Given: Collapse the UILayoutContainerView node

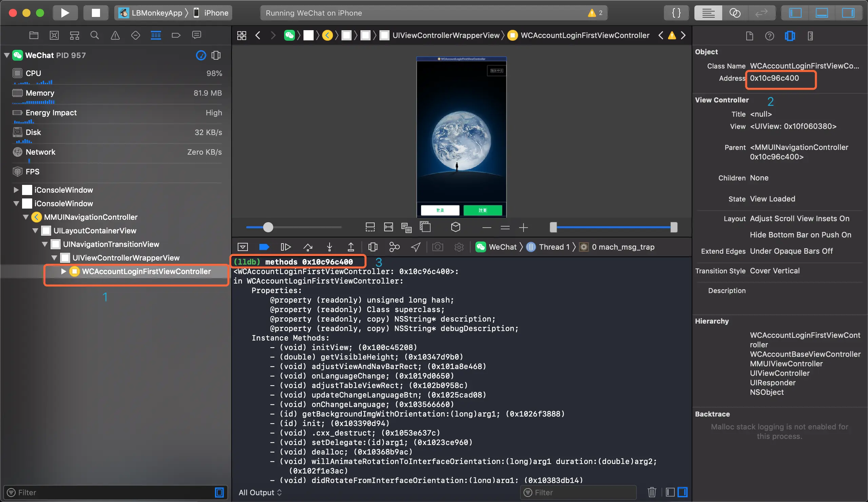Looking at the screenshot, I should click(35, 231).
